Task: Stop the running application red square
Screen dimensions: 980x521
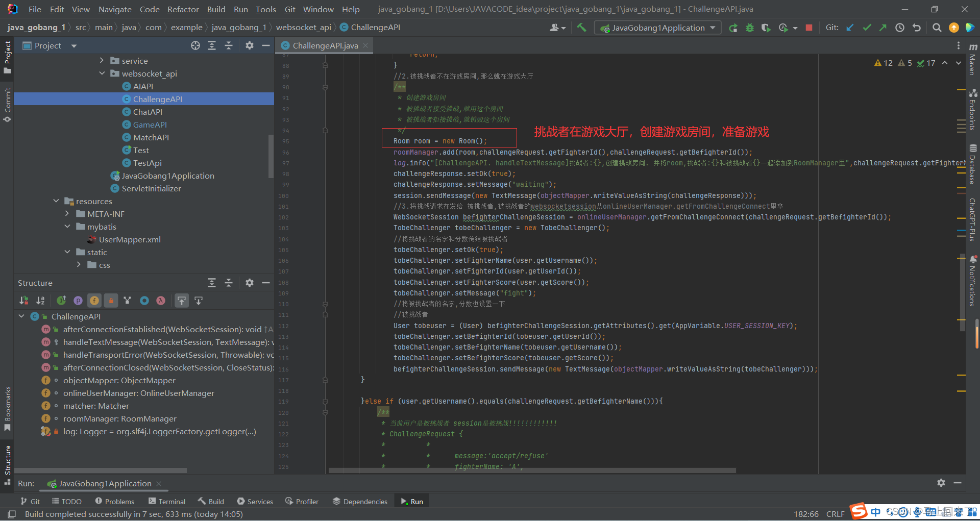Action: coord(809,28)
